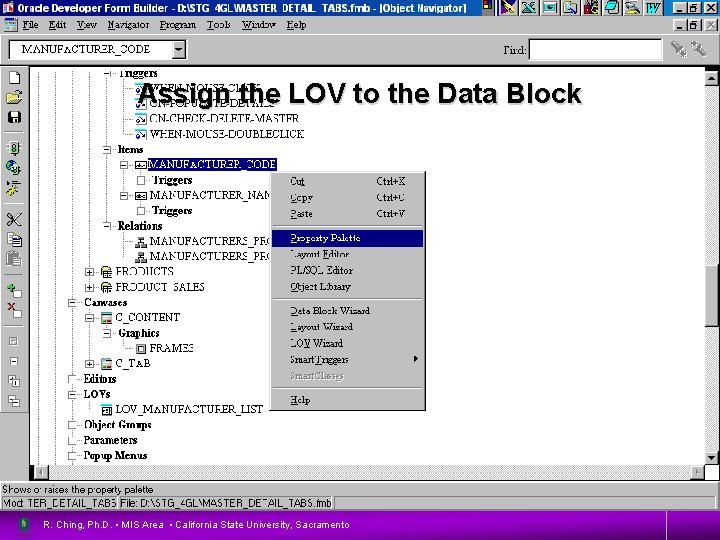Click the Save disk icon in left toolbar
Viewport: 720px width, 540px height.
(x=14, y=117)
